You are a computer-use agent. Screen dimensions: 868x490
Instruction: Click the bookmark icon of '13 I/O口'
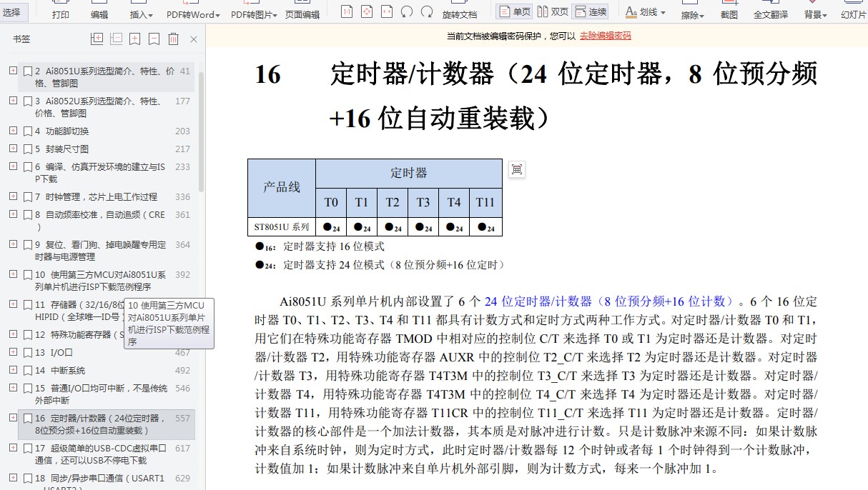coord(28,352)
